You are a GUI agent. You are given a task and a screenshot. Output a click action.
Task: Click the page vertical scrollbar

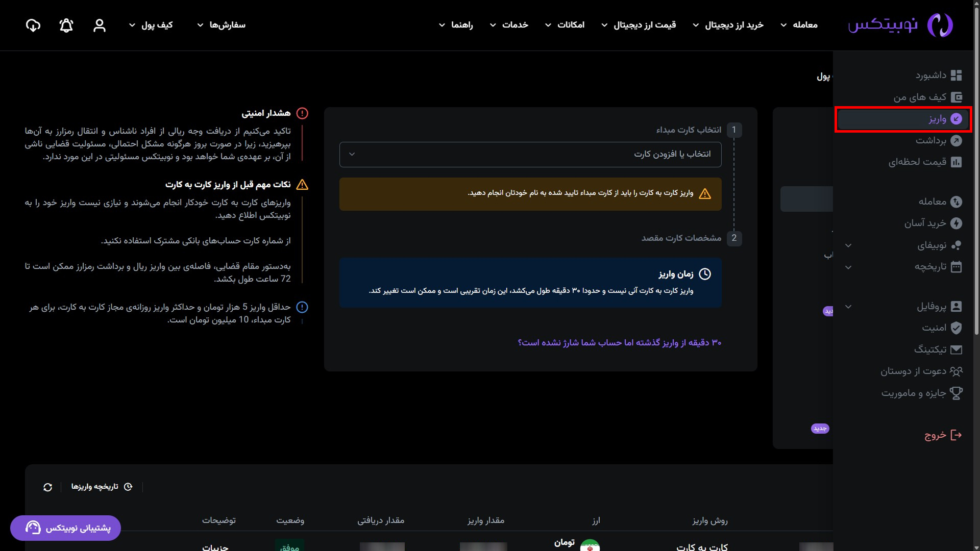976,204
